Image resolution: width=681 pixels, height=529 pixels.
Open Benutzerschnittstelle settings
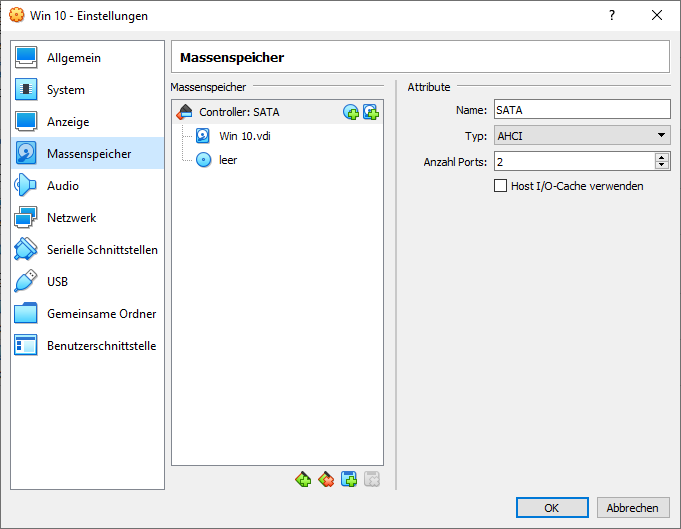coord(87,345)
